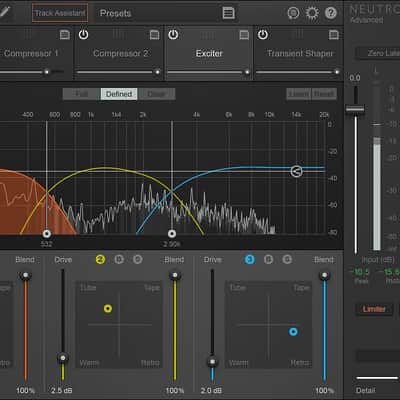Click Exciter mix slider knob

pos(247,72)
